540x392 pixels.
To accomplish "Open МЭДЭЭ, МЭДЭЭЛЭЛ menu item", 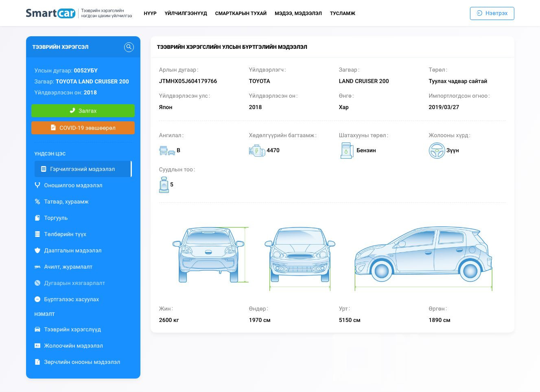I will tap(298, 13).
